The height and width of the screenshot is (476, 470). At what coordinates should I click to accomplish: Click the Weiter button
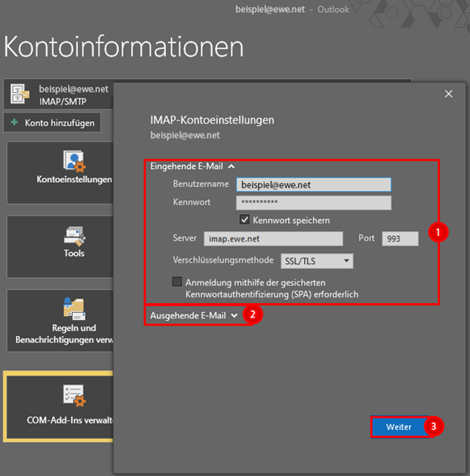coord(399,427)
